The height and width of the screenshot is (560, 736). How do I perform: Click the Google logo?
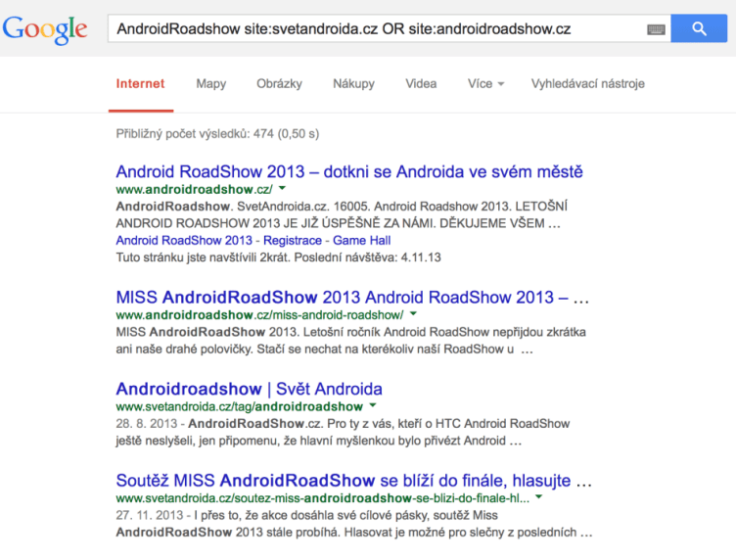tap(45, 29)
